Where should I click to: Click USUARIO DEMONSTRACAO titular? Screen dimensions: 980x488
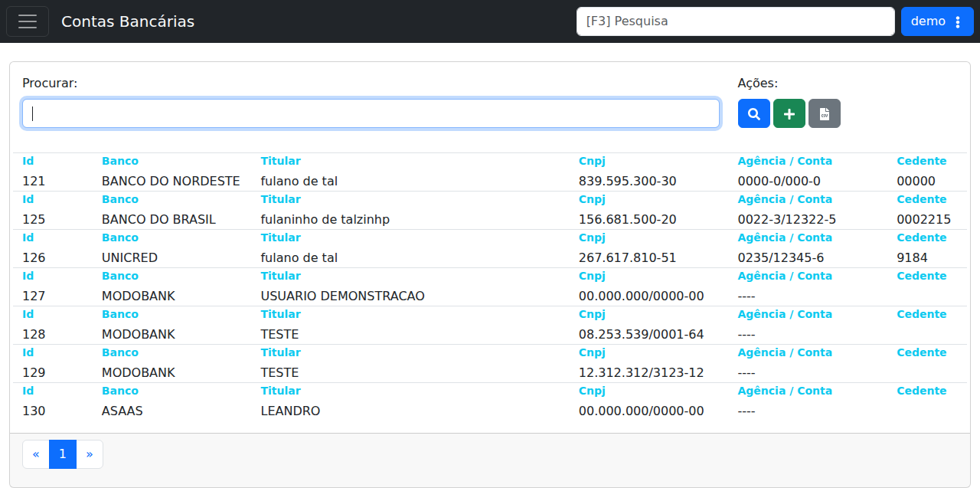[343, 296]
